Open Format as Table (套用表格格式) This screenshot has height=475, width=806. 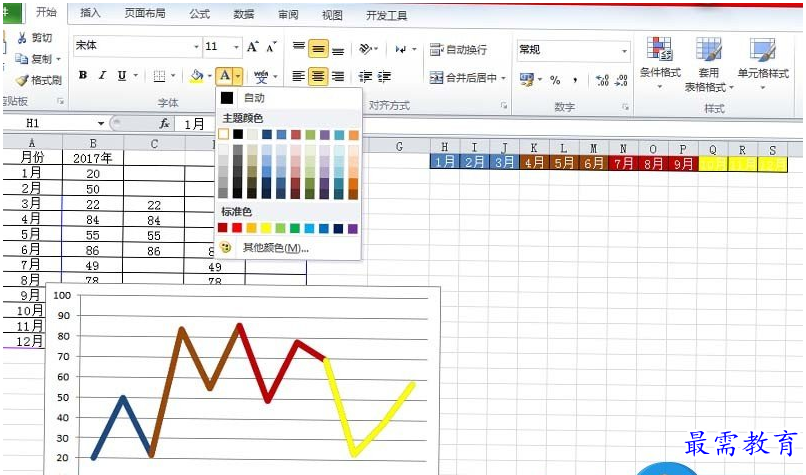tap(708, 64)
